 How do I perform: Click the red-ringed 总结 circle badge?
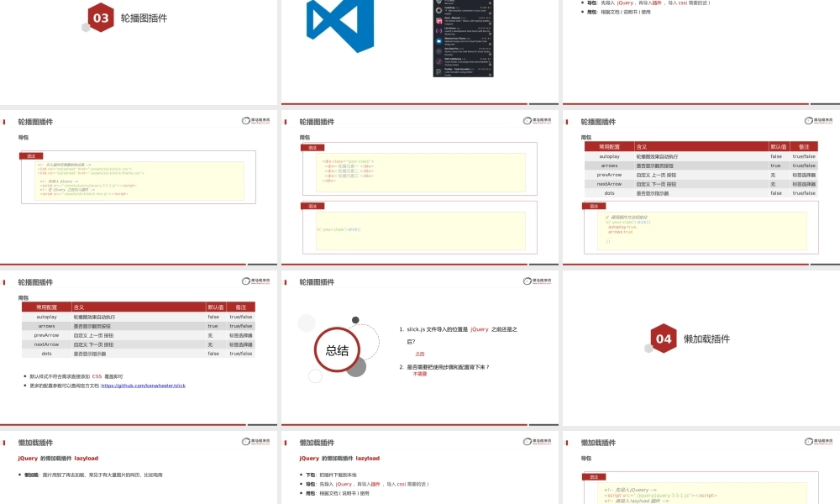tap(338, 349)
